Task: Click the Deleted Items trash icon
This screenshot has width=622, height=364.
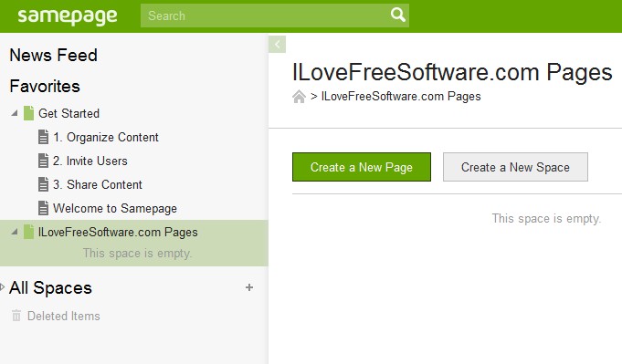Action: (16, 316)
